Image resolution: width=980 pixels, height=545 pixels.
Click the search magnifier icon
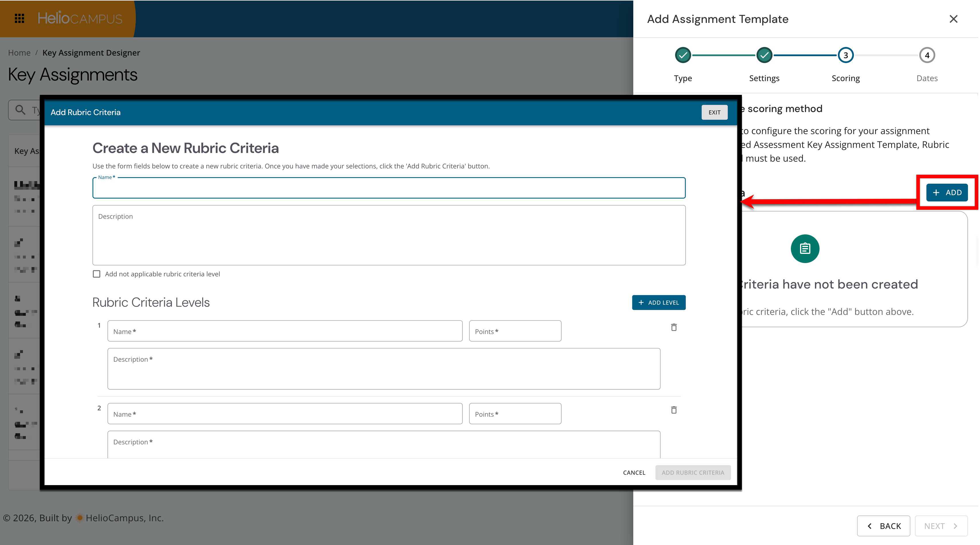click(x=20, y=110)
